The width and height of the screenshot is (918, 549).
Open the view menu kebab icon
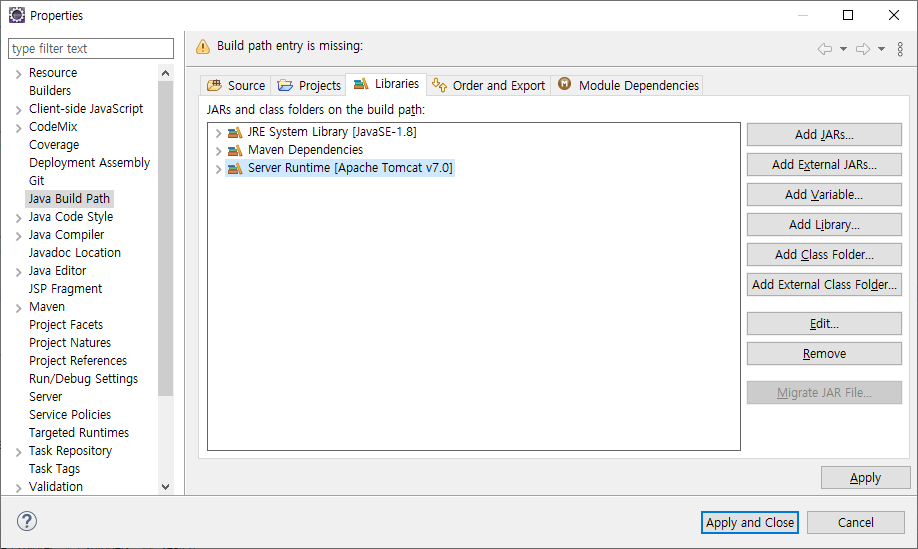(900, 49)
